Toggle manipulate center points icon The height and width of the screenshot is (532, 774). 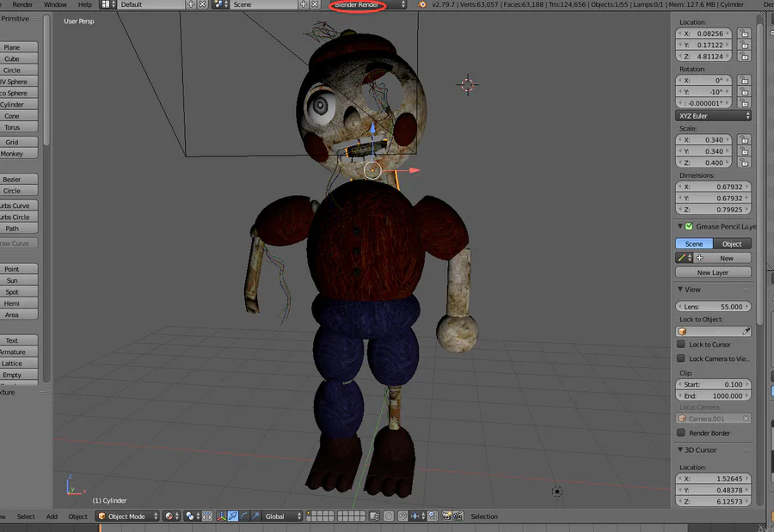(x=207, y=517)
